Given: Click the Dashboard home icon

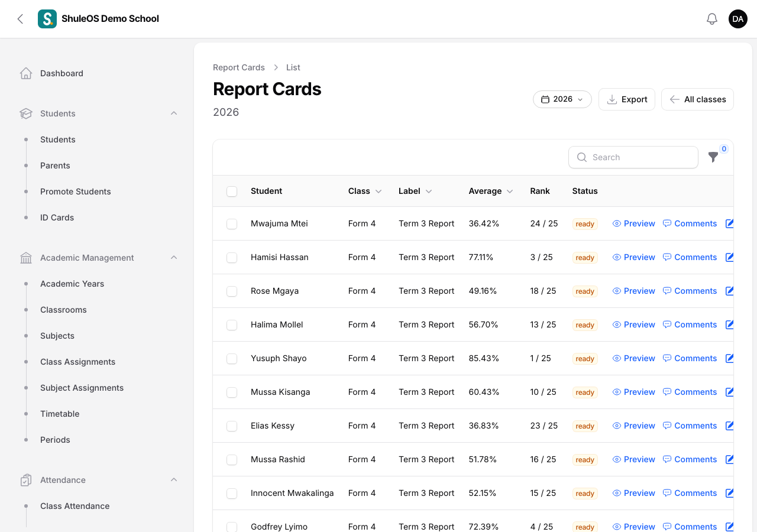Looking at the screenshot, I should (x=26, y=73).
